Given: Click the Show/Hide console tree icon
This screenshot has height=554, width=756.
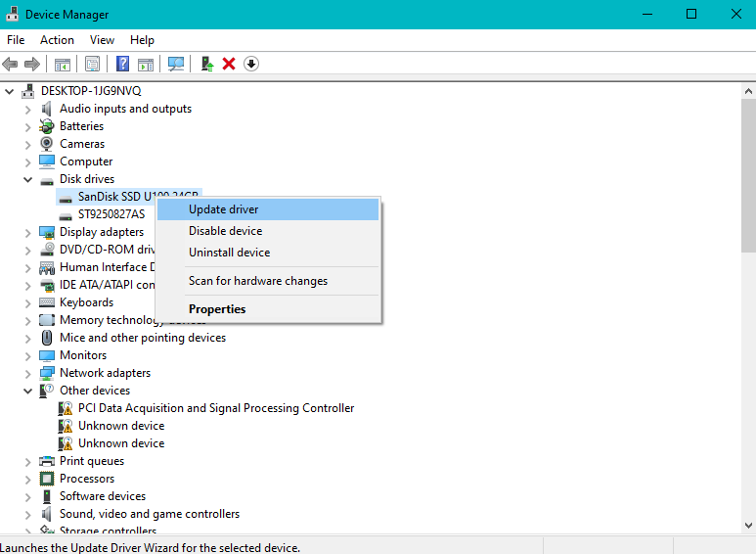Looking at the screenshot, I should point(63,64).
